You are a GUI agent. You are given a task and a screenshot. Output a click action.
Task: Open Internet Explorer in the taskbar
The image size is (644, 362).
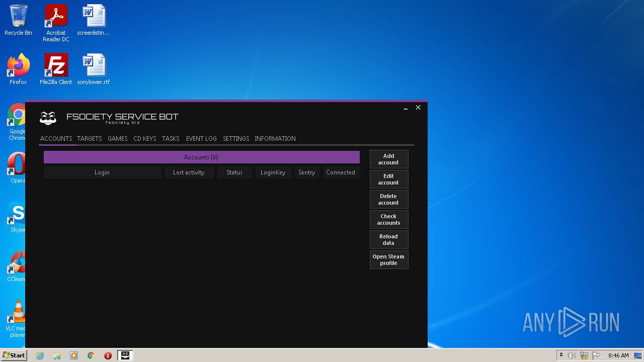click(40, 355)
